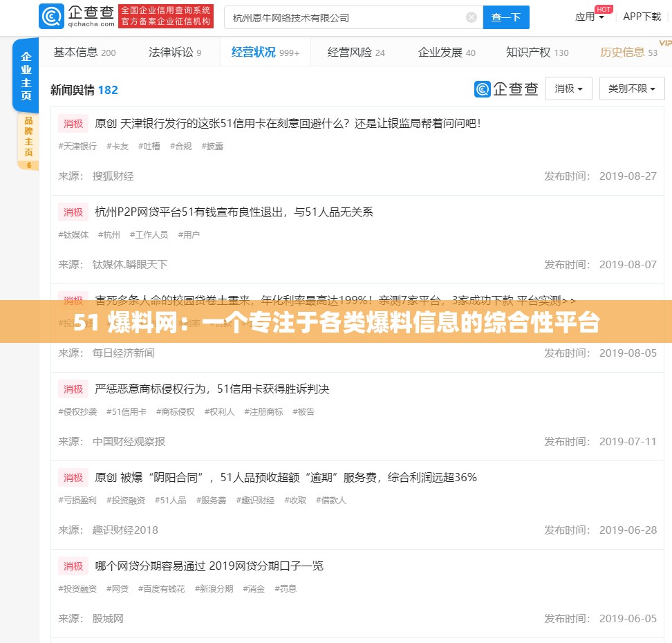Screen dimensions: 672x643
Task: Open the 类别不限 category filter dropdown
Action: (x=631, y=88)
